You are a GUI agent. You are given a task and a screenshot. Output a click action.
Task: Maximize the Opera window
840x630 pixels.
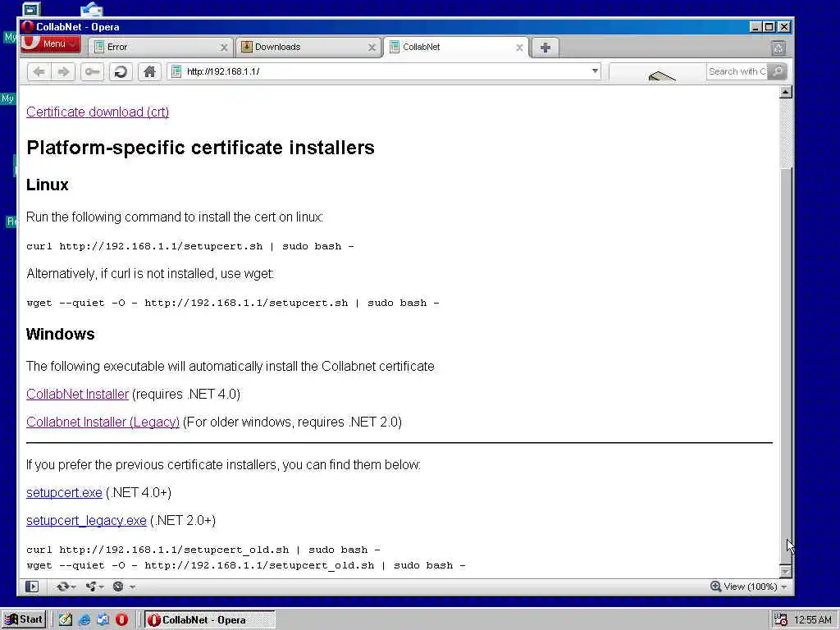point(769,27)
